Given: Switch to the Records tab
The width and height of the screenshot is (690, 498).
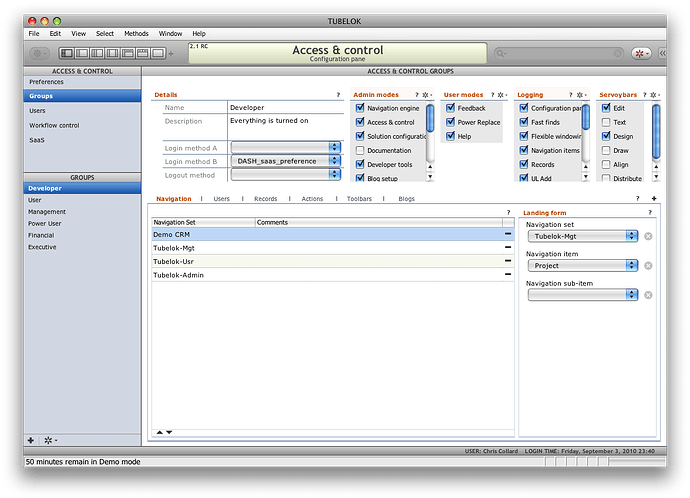Looking at the screenshot, I should coord(265,199).
